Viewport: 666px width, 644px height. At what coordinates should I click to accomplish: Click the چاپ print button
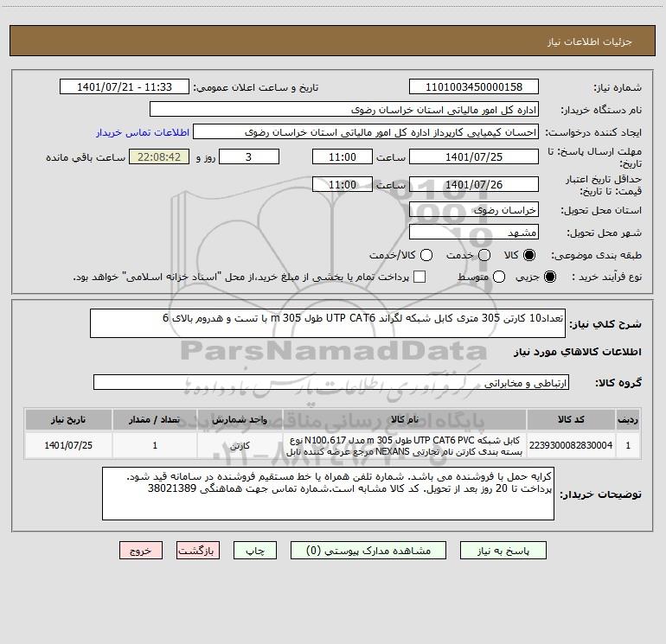pyautogui.click(x=255, y=551)
